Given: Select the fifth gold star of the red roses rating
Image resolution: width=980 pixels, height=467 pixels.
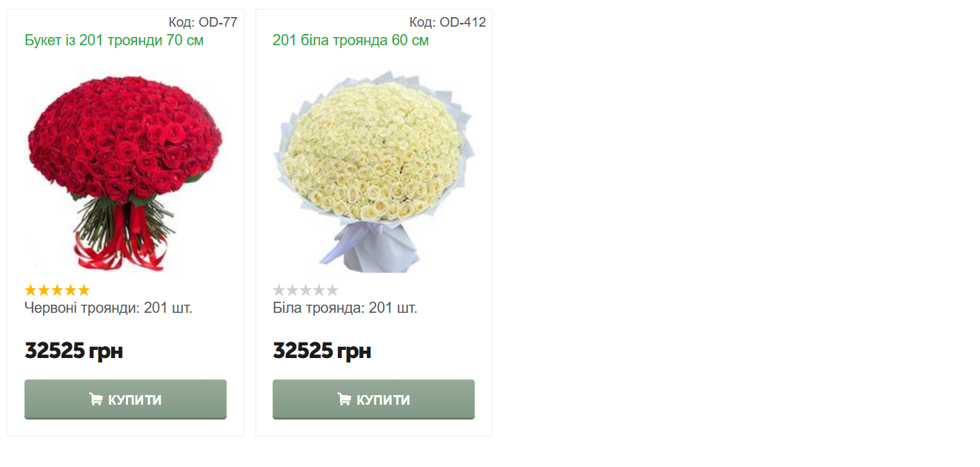Looking at the screenshot, I should point(84,290).
